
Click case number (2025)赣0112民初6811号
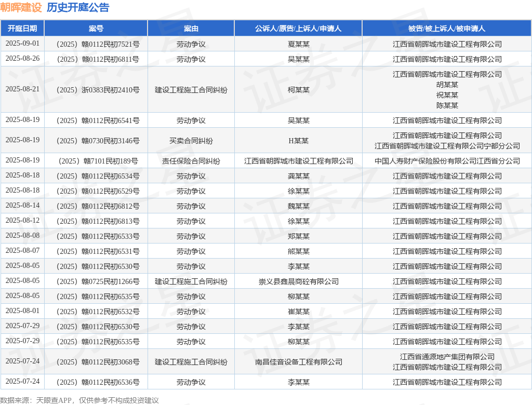tap(98, 59)
